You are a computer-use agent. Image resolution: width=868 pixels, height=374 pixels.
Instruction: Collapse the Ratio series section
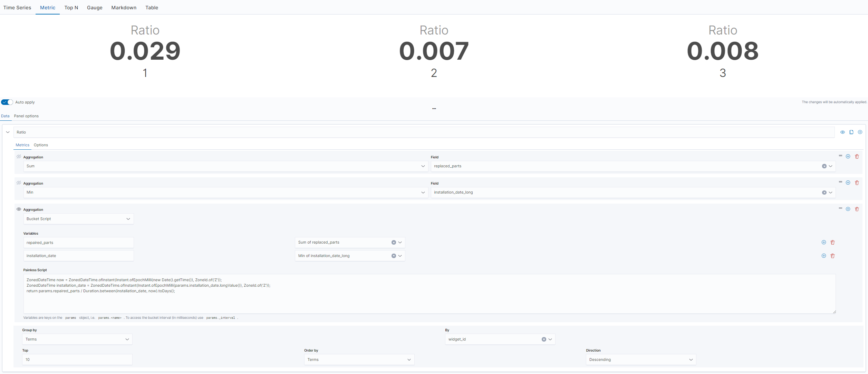tap(8, 132)
